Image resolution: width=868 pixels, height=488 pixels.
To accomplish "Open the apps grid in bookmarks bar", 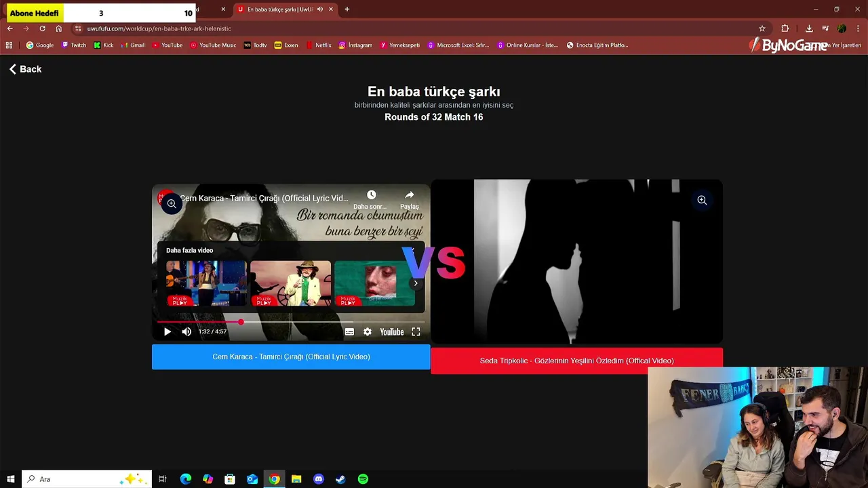I will click(x=9, y=45).
